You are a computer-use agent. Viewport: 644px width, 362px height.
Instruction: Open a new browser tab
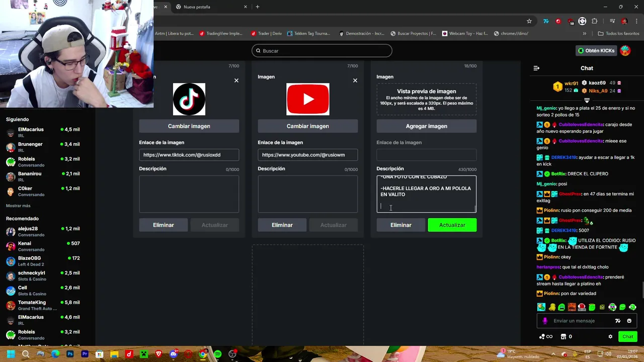(258, 7)
